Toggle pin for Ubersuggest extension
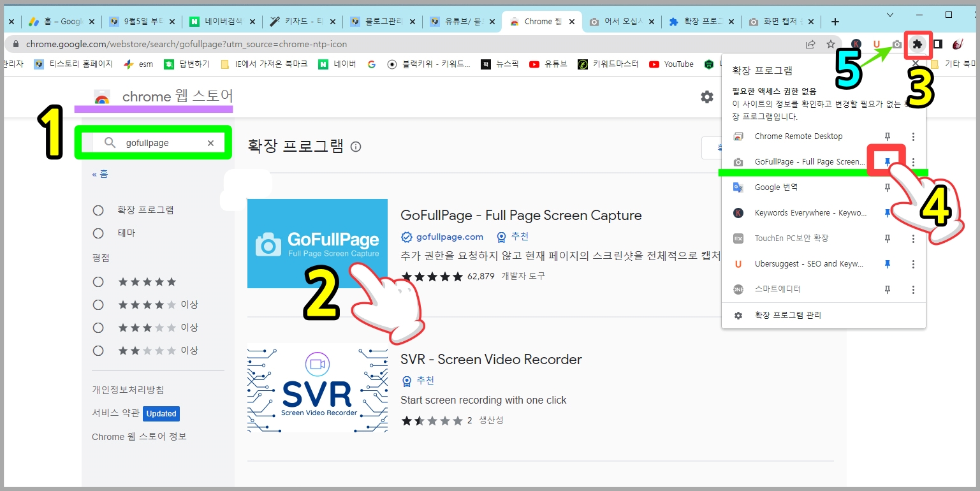 tap(887, 264)
